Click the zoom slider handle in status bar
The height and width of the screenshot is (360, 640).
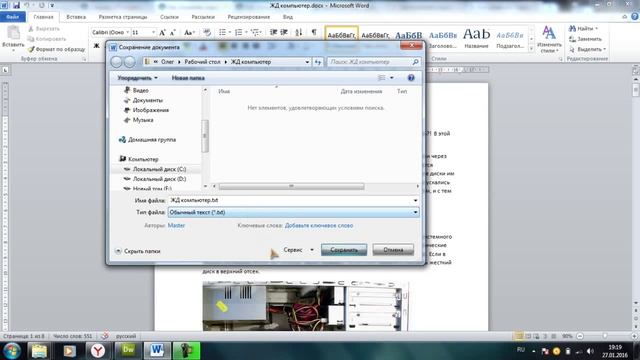click(x=605, y=336)
